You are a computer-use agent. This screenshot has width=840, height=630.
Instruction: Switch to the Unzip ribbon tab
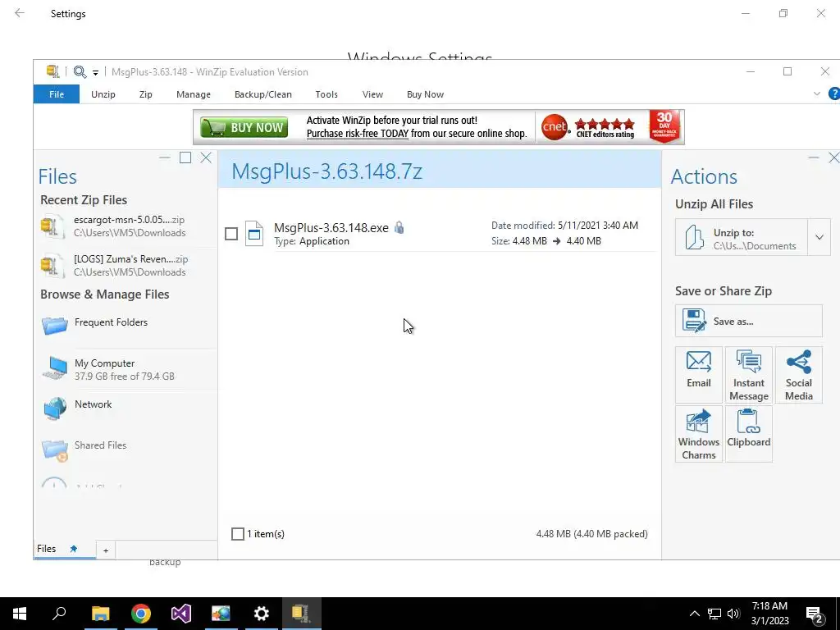(103, 94)
